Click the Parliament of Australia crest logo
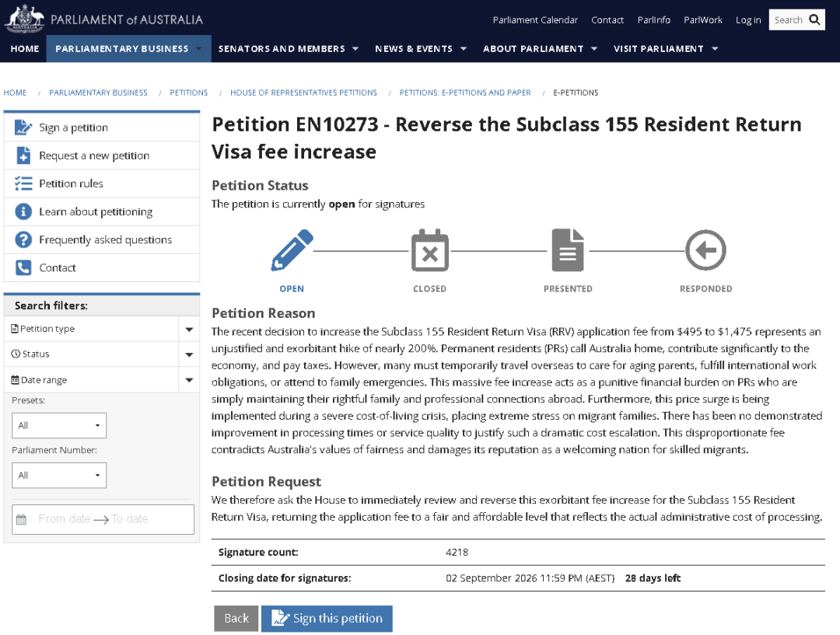Viewport: 840px width, 635px height. coord(25,18)
